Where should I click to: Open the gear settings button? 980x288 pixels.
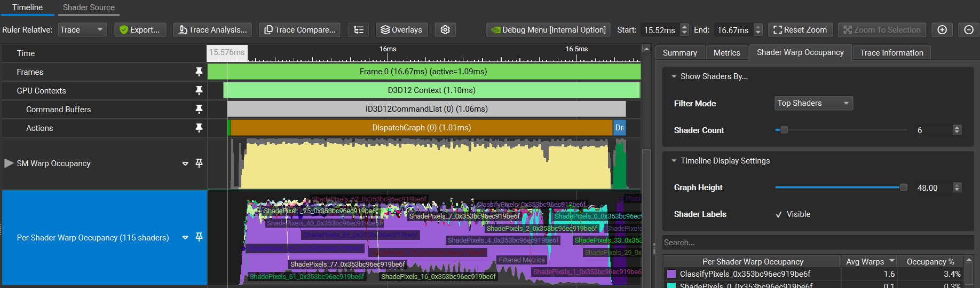(x=445, y=30)
